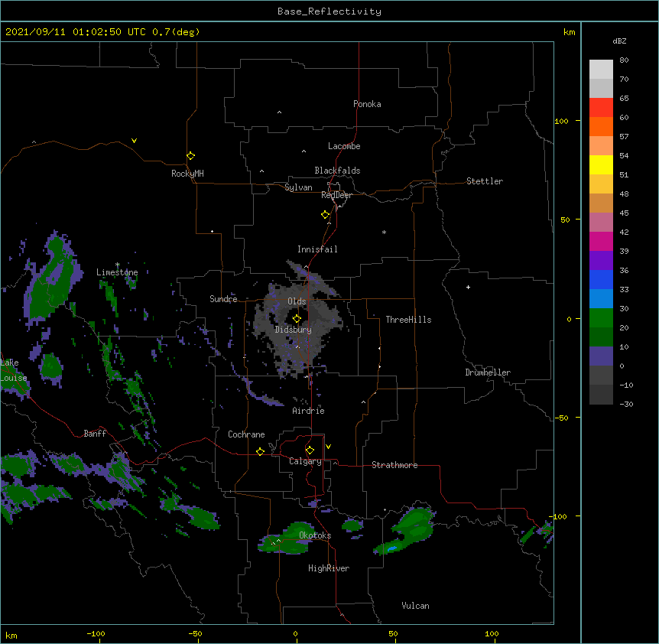Click the magenta 42 dBZ legend swatch

(x=601, y=241)
